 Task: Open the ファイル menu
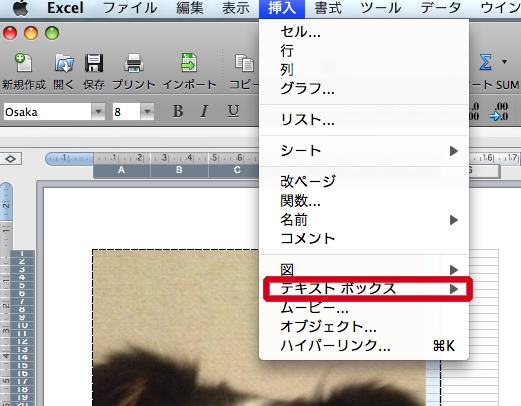point(130,8)
